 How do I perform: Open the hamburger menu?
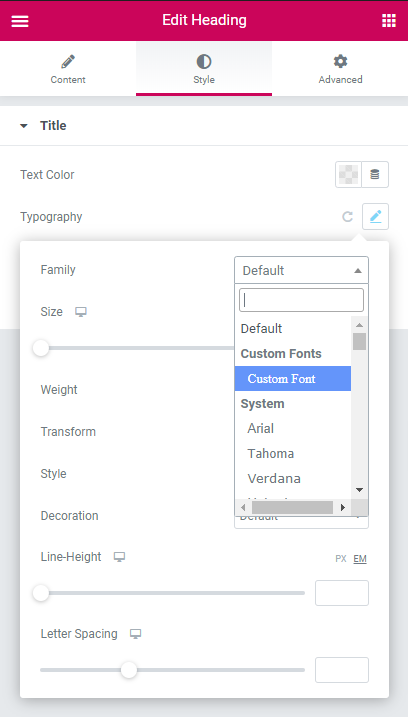(20, 21)
